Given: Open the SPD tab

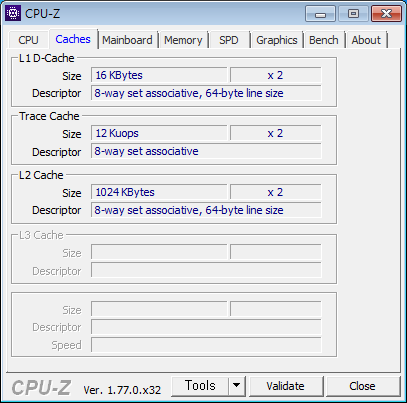Looking at the screenshot, I should tap(229, 40).
